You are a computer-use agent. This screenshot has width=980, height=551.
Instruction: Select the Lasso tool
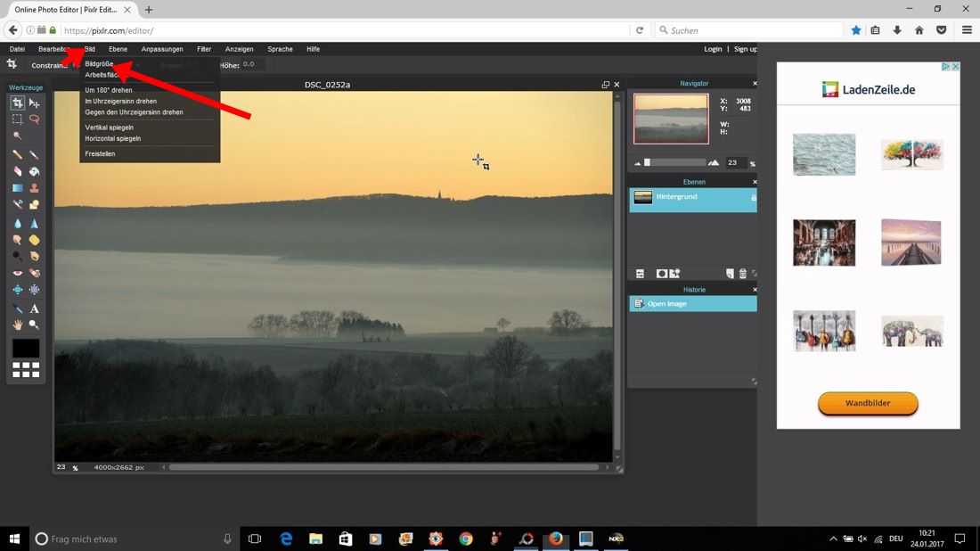[x=35, y=119]
